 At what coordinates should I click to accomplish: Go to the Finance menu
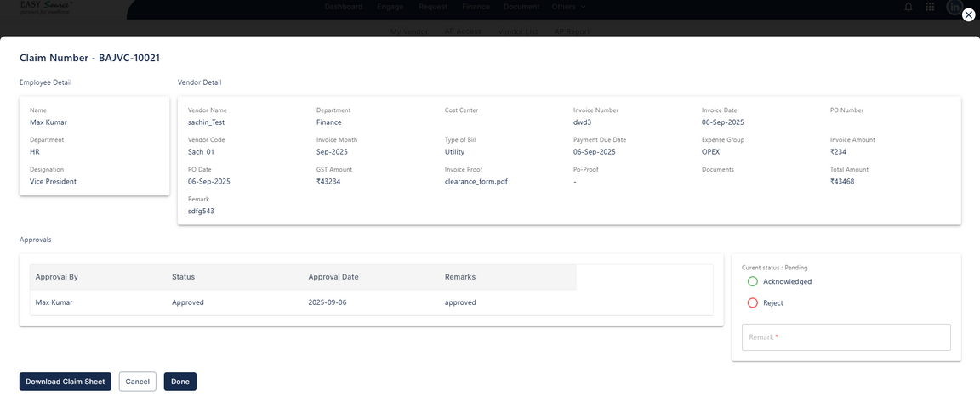coord(476,7)
